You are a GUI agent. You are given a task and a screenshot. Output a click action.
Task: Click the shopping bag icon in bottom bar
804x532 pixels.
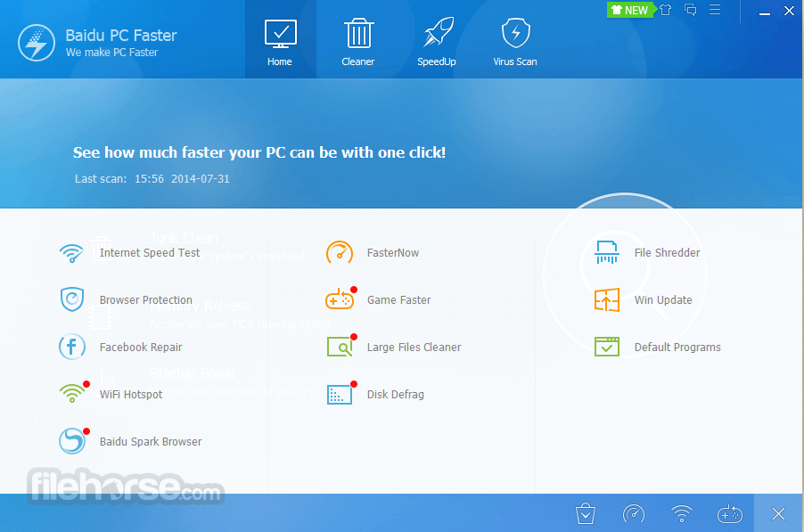[586, 513]
